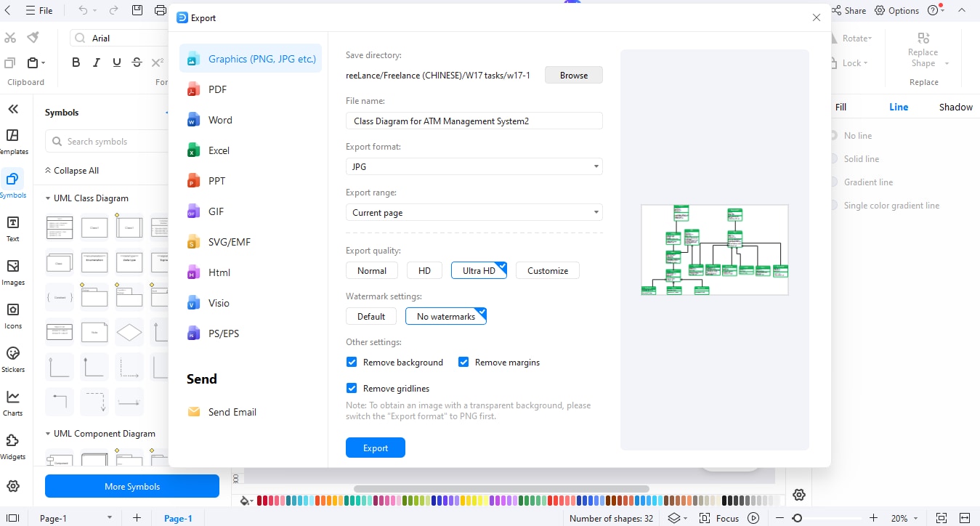Click the Undo arrow icon
This screenshot has width=980, height=526.
click(x=83, y=10)
